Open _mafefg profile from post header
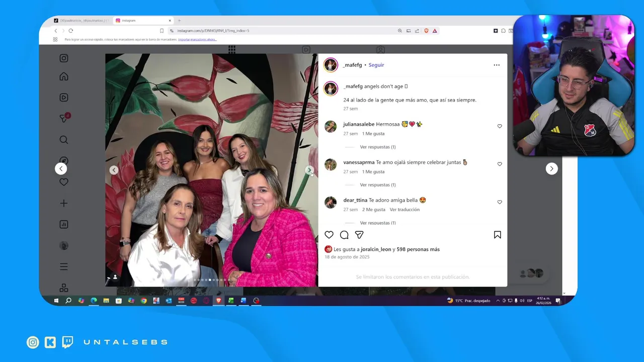This screenshot has width=644, height=362. [x=353, y=65]
